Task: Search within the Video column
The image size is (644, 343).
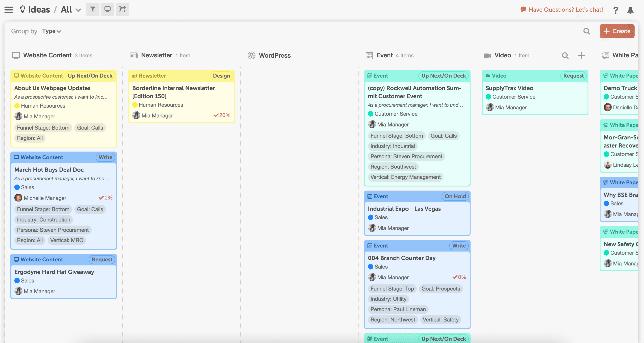Action: pos(565,56)
